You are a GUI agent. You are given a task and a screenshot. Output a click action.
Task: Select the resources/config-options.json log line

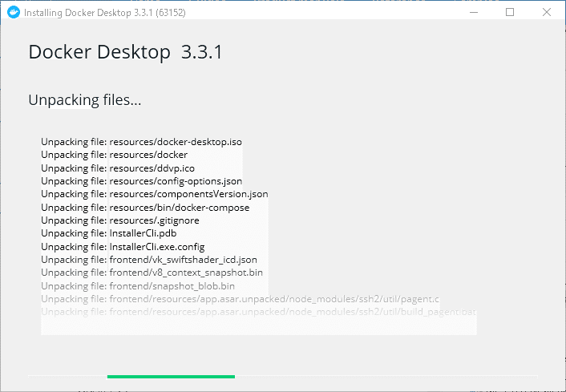tap(141, 181)
